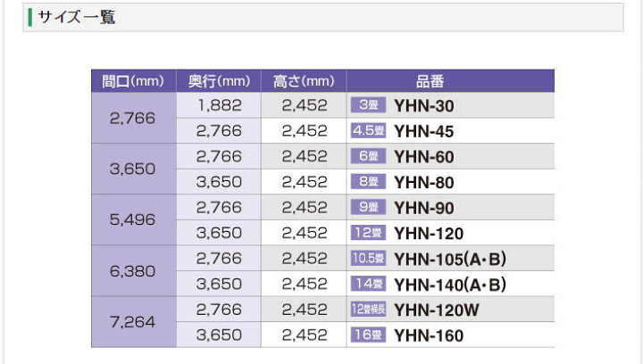The image size is (643, 364).
Task: Click the 14畳 size badge
Action: coord(368,284)
